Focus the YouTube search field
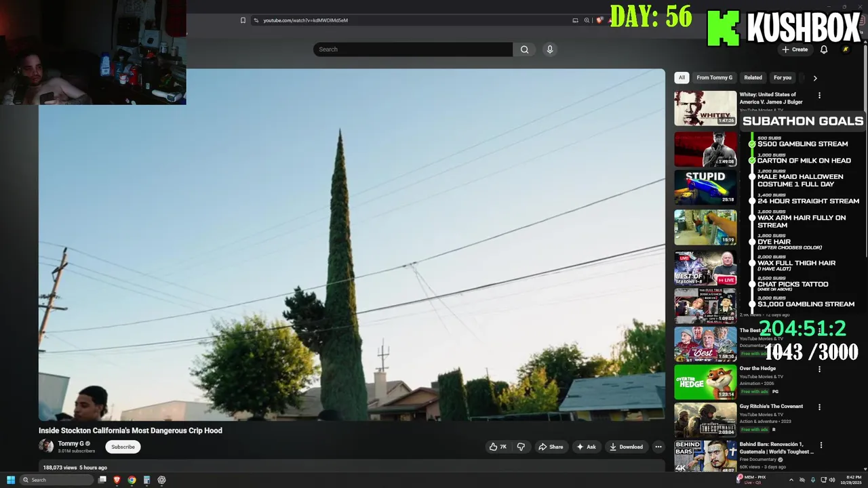868x488 pixels. coord(412,49)
